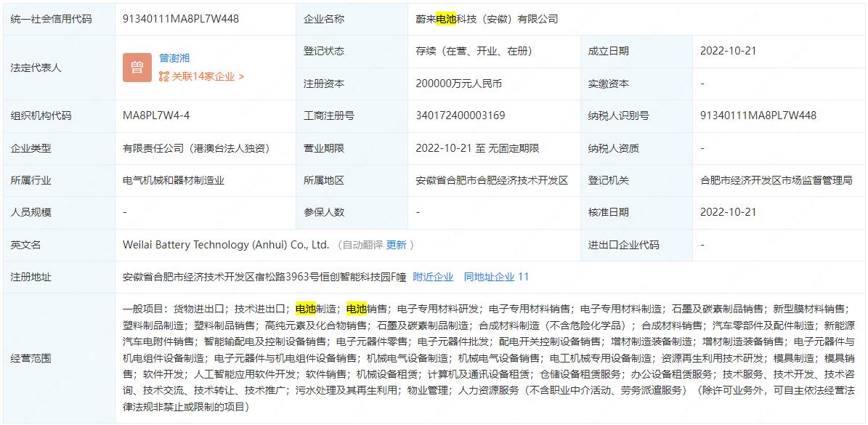This screenshot has height=425, width=868.
Task: Click the registered capital 200000万元人民币
Action: tap(458, 84)
